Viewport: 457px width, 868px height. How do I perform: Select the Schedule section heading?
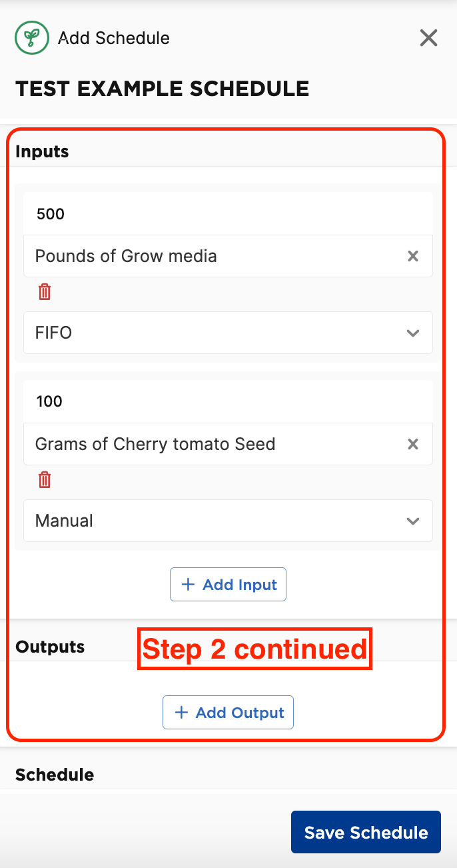click(x=55, y=775)
